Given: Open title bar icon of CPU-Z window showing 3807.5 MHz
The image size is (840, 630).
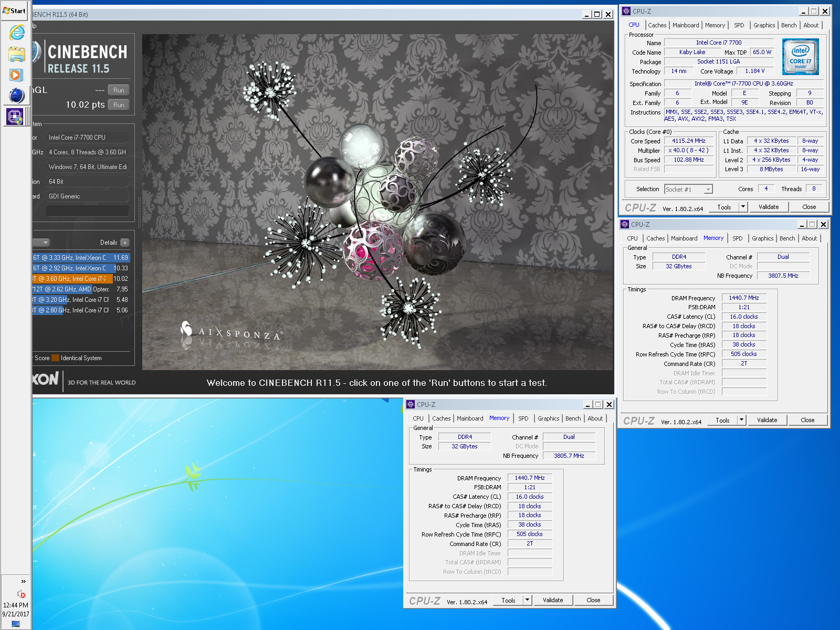Looking at the screenshot, I should click(625, 224).
